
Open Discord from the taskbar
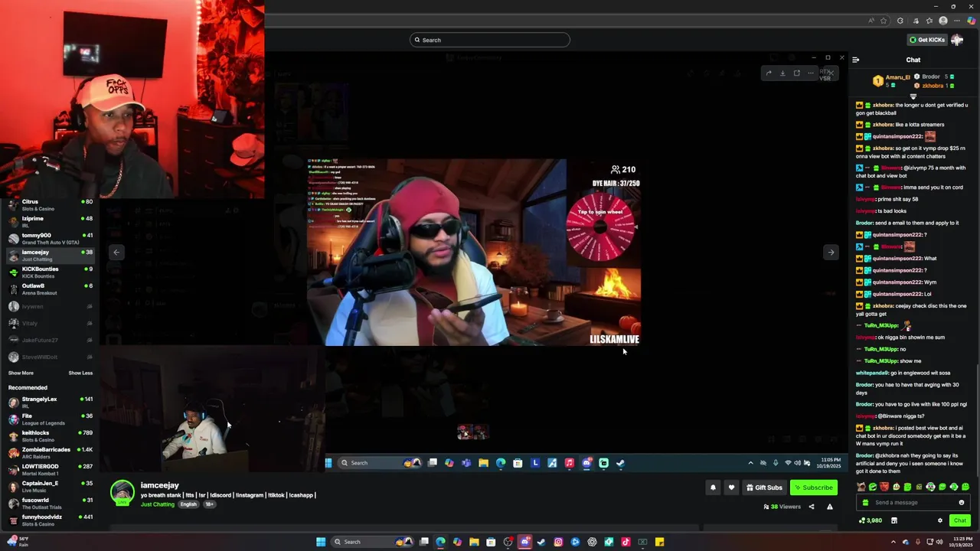524,542
